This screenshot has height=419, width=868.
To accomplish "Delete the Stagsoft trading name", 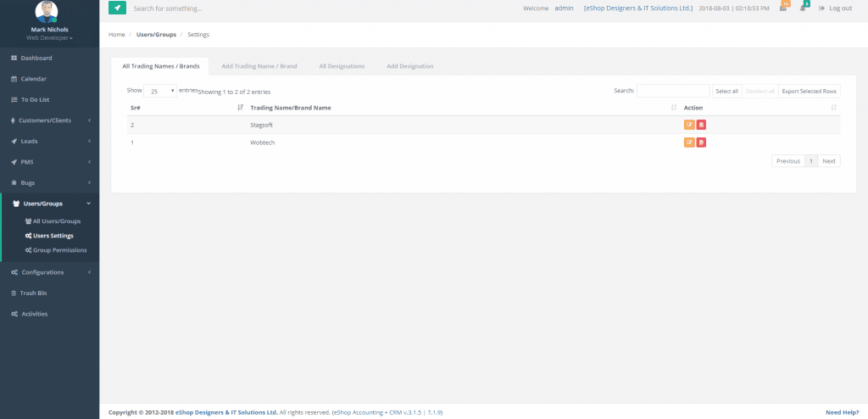I will point(701,125).
